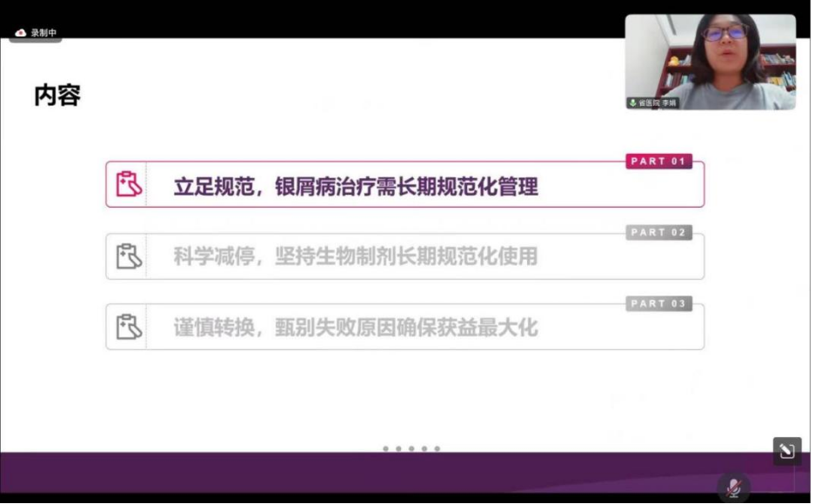Click the gray clipboard icon in Part 02
Image resolution: width=815 pixels, height=504 pixels.
pos(129,256)
